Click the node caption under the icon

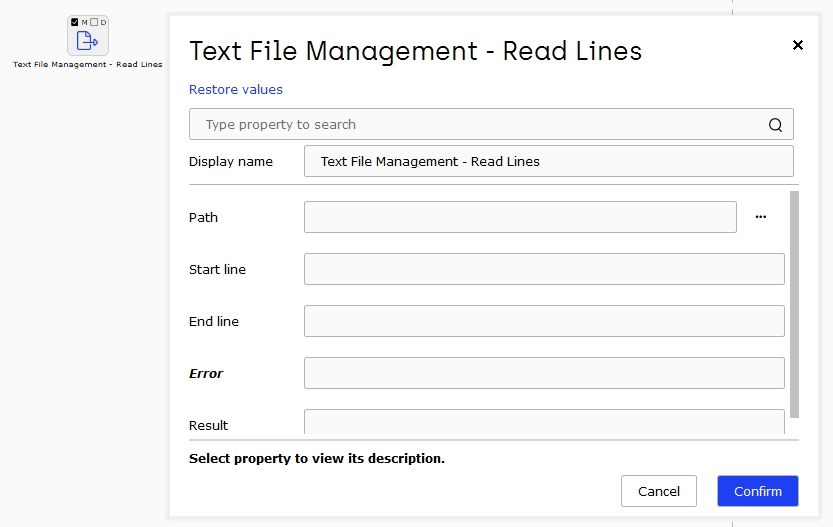point(88,64)
